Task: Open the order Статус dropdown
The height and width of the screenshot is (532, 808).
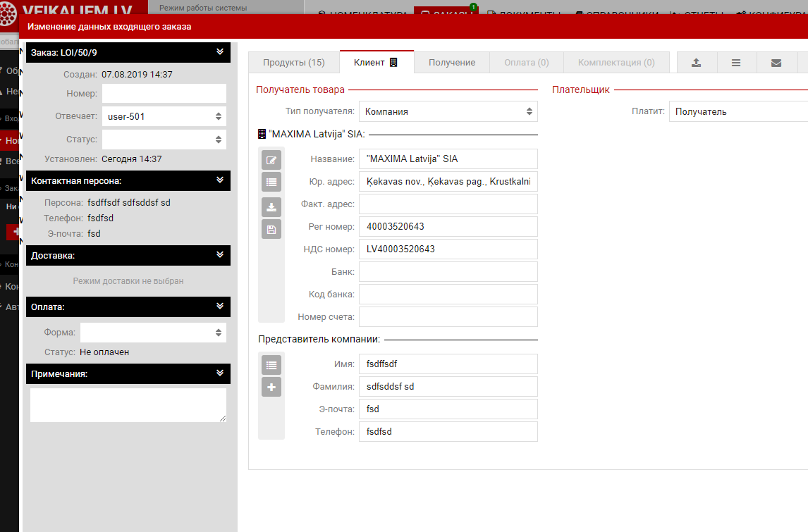Action: click(164, 140)
